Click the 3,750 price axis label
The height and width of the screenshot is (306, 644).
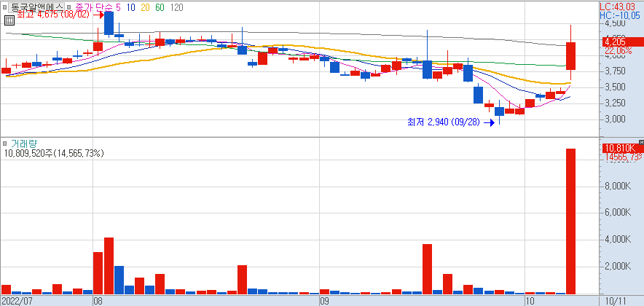point(614,71)
